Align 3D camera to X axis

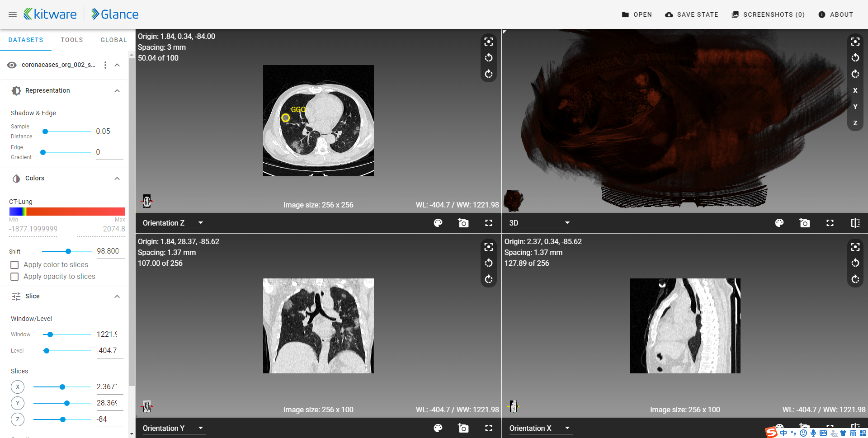click(x=855, y=90)
